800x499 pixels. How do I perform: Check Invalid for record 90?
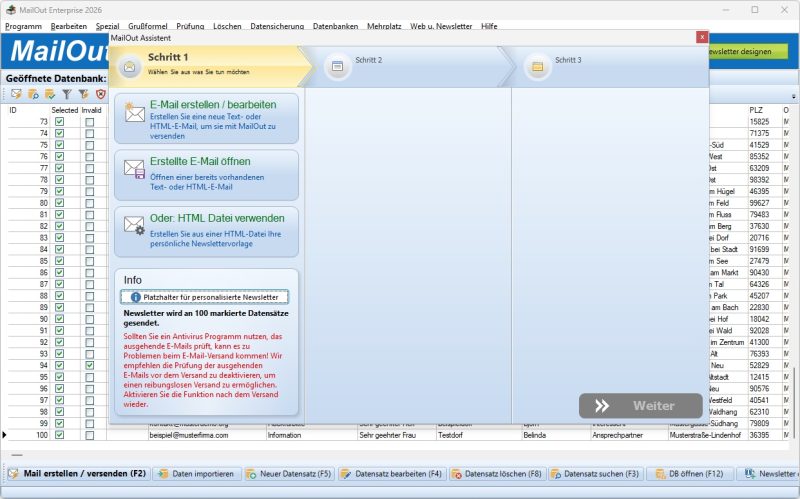tap(90, 319)
